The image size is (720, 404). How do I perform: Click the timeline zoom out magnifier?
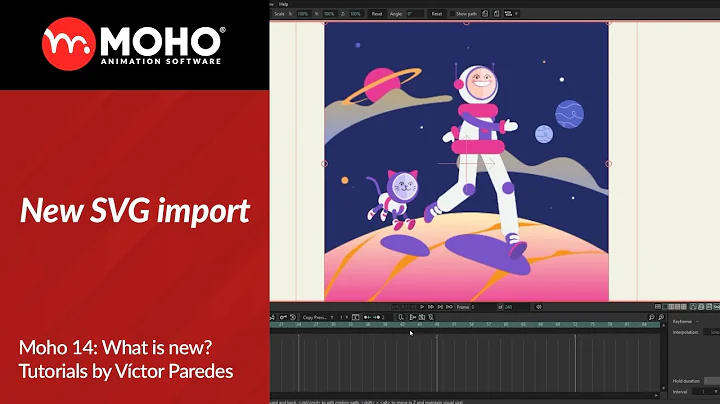coord(652,317)
